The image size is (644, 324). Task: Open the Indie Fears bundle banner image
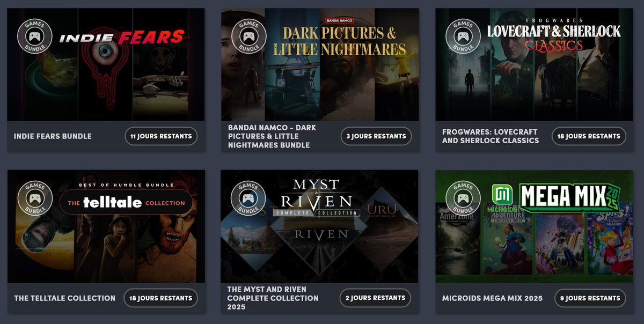coord(106,64)
